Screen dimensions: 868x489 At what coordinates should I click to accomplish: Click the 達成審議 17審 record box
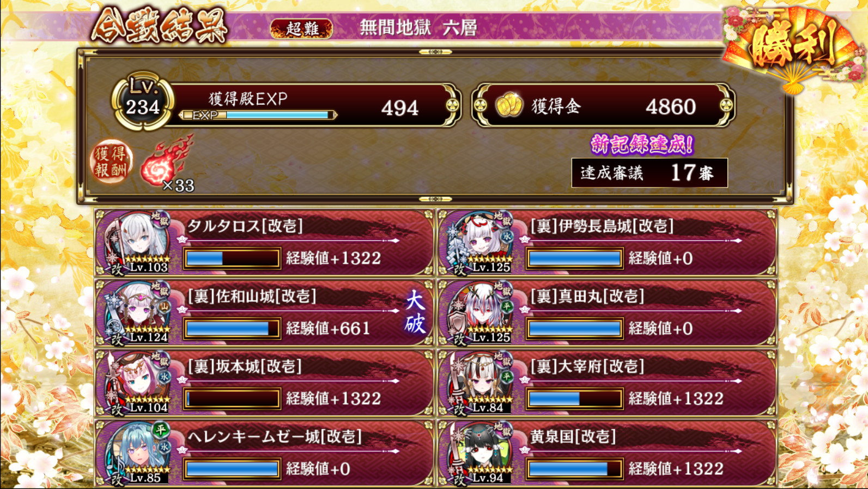(x=649, y=173)
